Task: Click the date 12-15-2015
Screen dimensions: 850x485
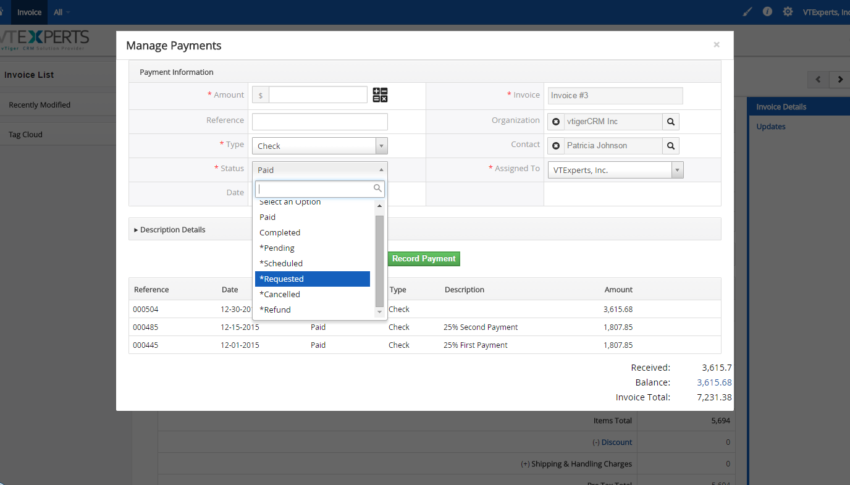Action: click(240, 327)
